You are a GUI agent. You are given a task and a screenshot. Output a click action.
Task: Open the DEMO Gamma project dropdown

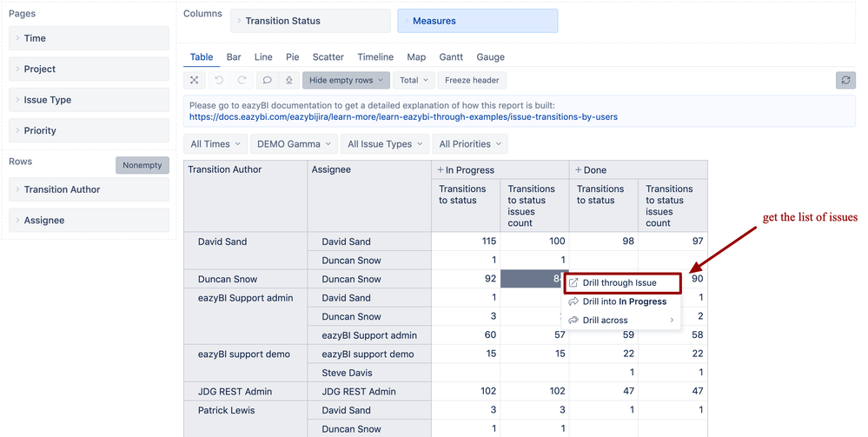(294, 144)
